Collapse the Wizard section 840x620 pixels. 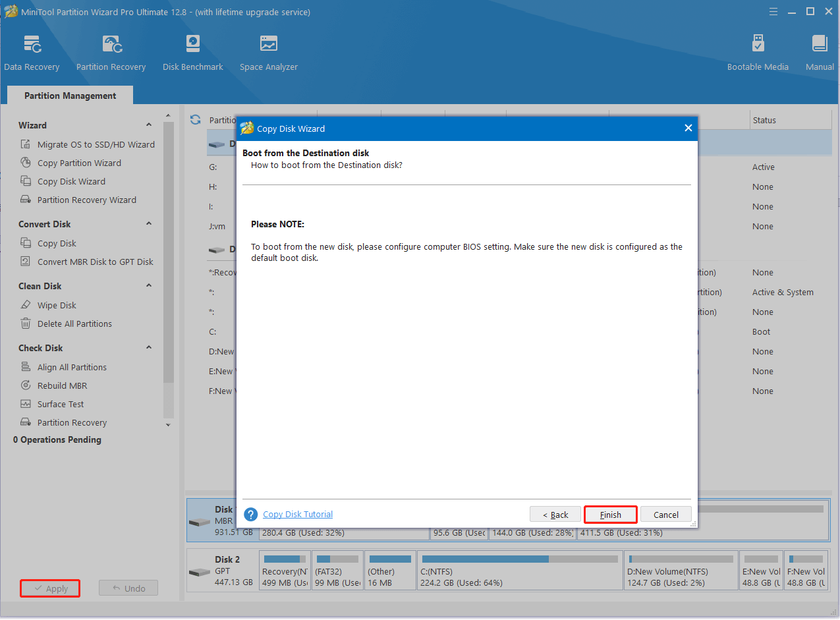pyautogui.click(x=149, y=125)
